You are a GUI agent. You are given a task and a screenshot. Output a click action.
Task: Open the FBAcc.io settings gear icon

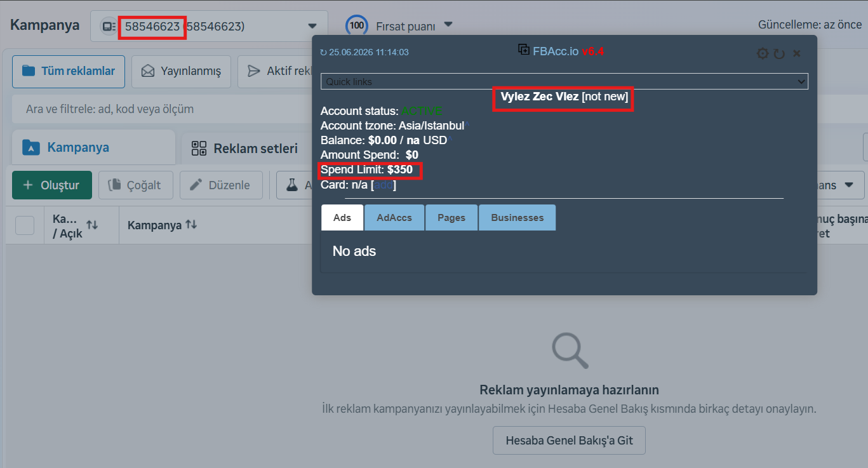coord(763,54)
